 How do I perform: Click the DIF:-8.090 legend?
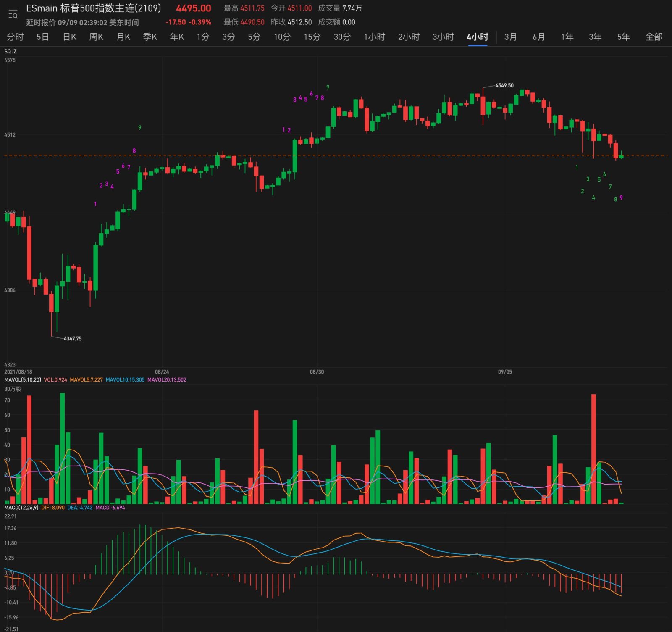click(53, 508)
